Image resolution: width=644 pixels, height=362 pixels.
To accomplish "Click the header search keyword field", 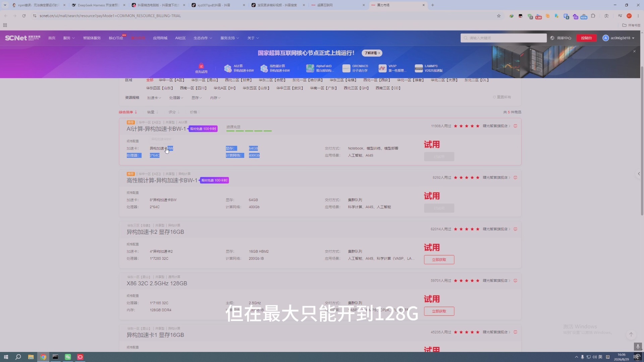I will click(x=503, y=38).
